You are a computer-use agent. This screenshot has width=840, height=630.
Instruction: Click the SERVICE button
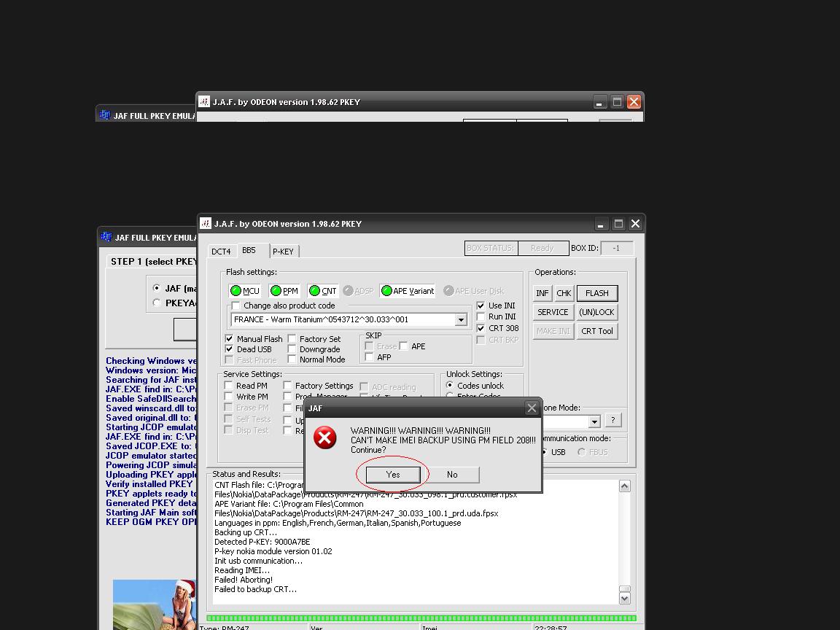click(x=553, y=312)
